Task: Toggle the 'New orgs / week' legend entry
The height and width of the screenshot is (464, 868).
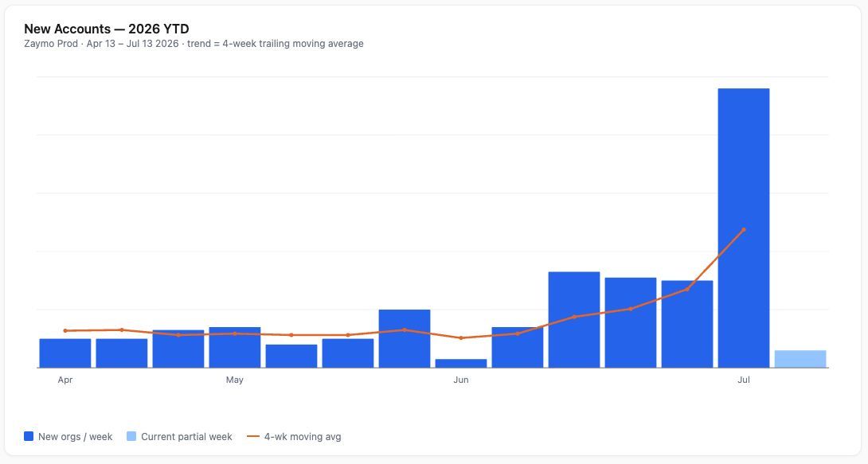Action: 68,436
